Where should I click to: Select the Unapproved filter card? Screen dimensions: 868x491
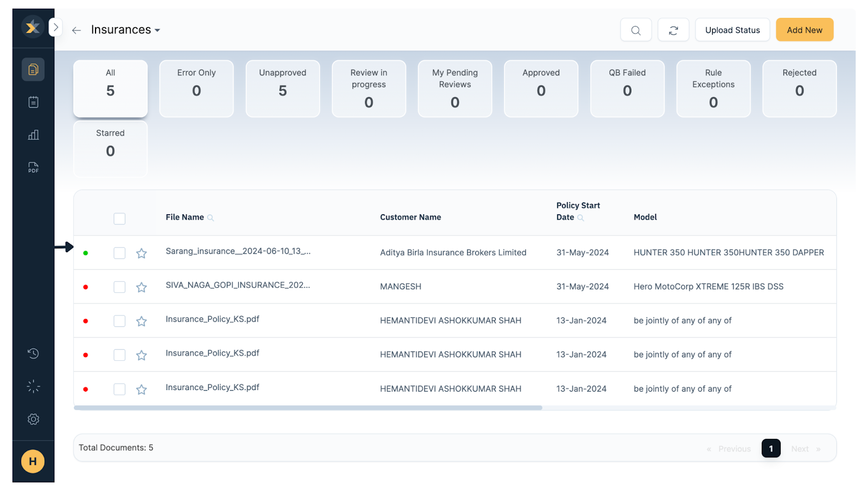(283, 88)
